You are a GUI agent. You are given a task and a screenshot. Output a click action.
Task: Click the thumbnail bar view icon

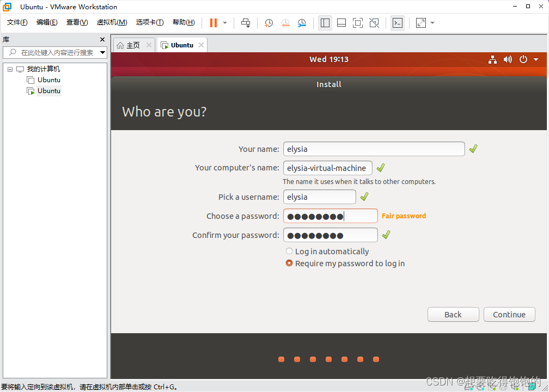point(341,23)
